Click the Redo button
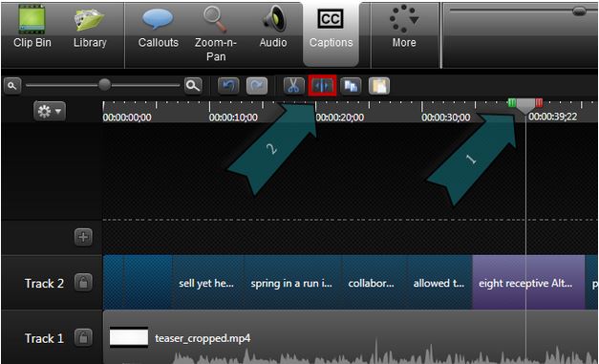 [x=257, y=86]
